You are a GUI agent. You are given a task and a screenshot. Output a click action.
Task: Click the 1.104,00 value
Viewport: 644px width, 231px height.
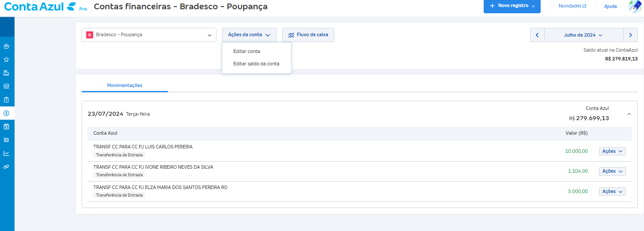tap(578, 171)
